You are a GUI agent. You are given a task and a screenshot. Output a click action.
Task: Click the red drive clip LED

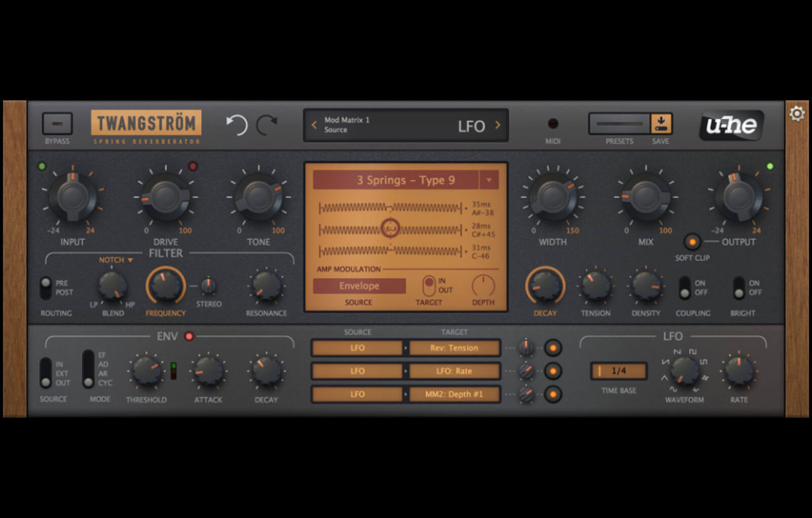[x=193, y=167]
